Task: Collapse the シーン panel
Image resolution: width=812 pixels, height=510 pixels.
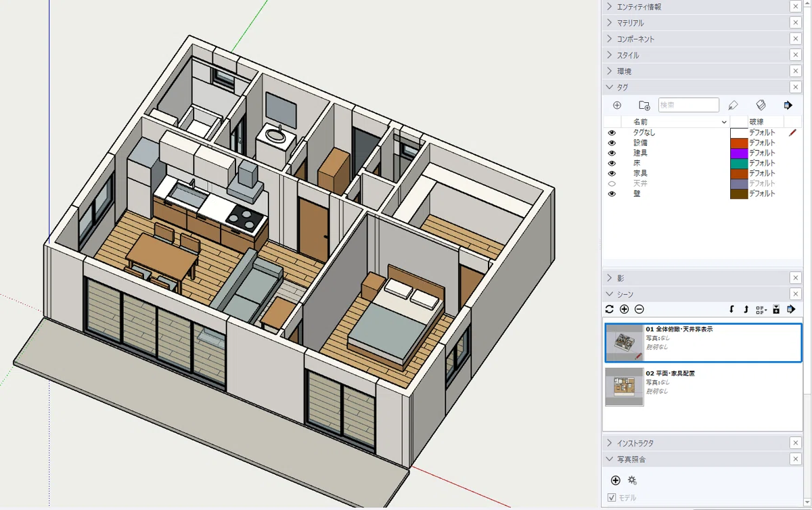Action: click(x=610, y=294)
